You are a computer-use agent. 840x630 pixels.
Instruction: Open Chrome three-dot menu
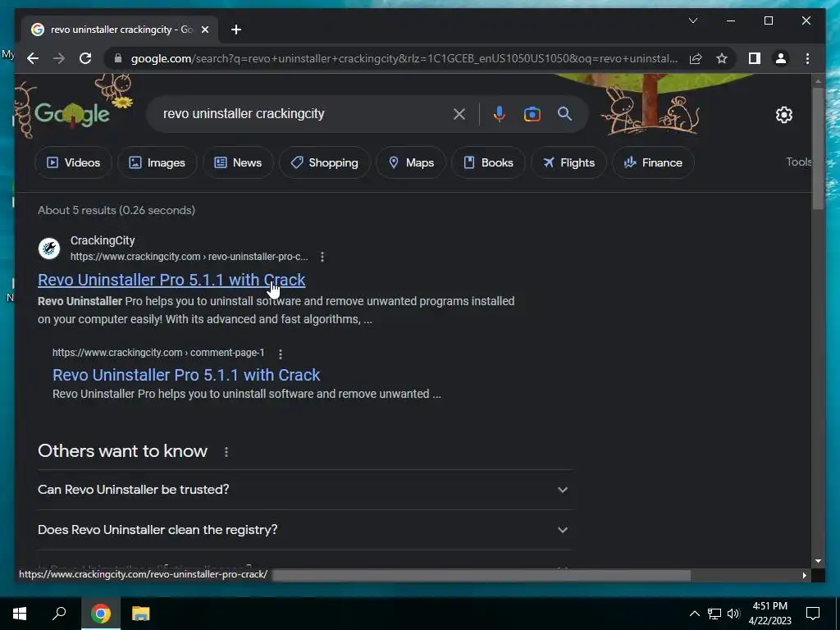point(807,58)
